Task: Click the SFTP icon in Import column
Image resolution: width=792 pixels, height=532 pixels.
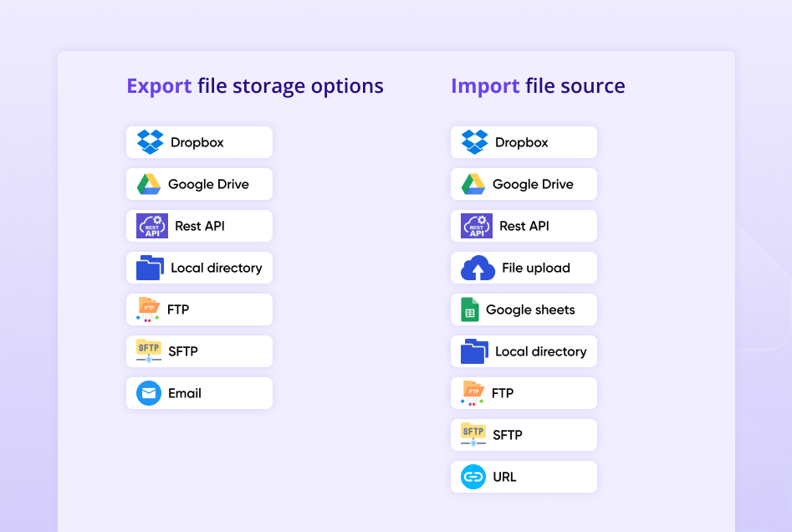Action: [x=473, y=434]
